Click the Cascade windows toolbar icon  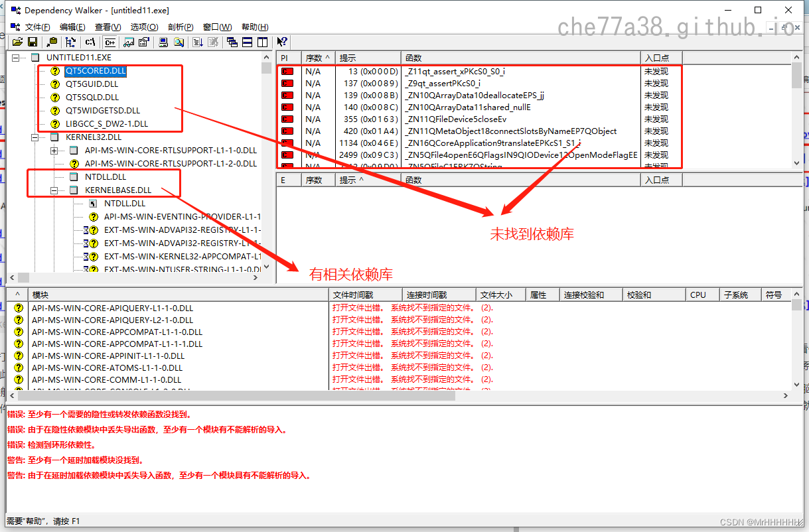(232, 42)
